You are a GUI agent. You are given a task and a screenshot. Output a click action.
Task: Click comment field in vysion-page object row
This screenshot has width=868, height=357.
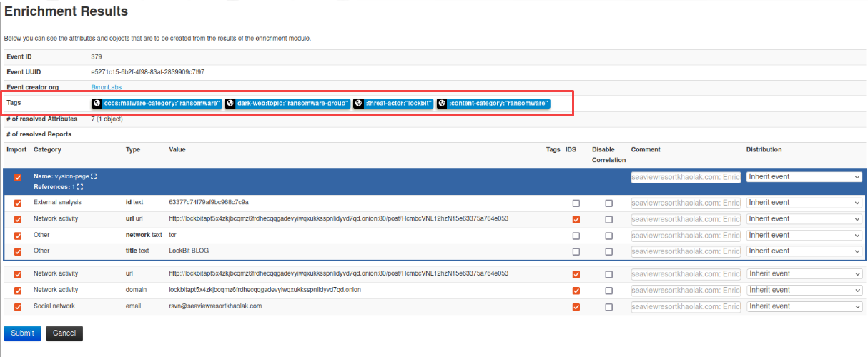pos(686,177)
